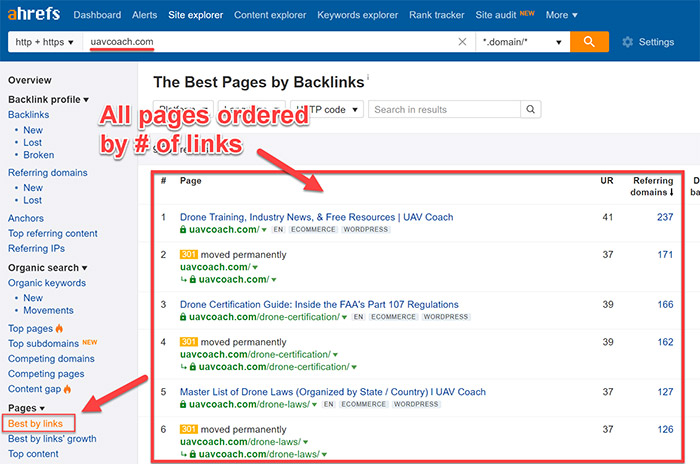Clear the URL field with the X icon

pos(462,42)
